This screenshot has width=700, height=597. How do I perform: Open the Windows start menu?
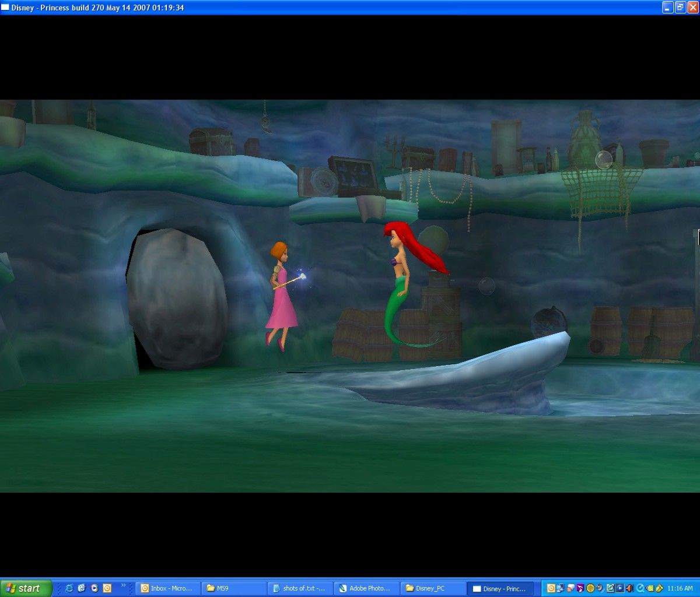click(26, 588)
